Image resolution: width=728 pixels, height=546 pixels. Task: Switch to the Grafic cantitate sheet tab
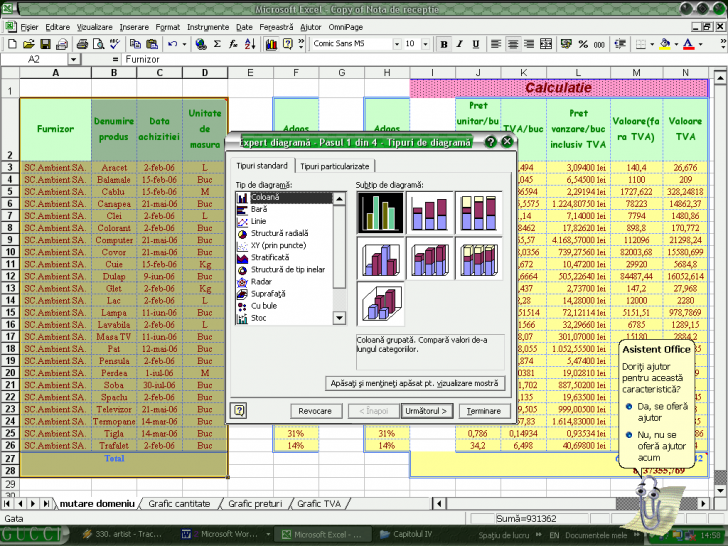179,504
